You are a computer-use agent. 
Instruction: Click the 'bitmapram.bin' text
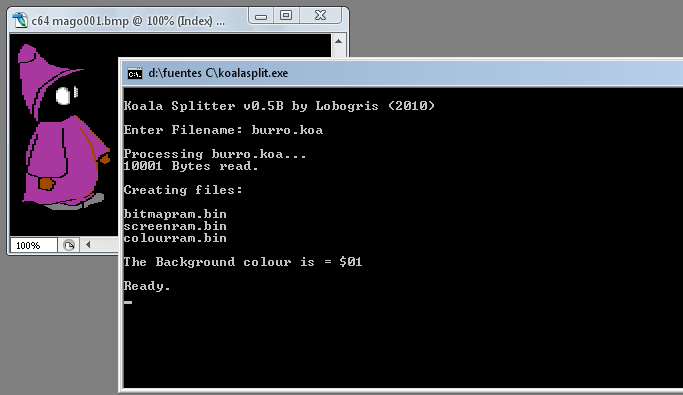pyautogui.click(x=175, y=214)
